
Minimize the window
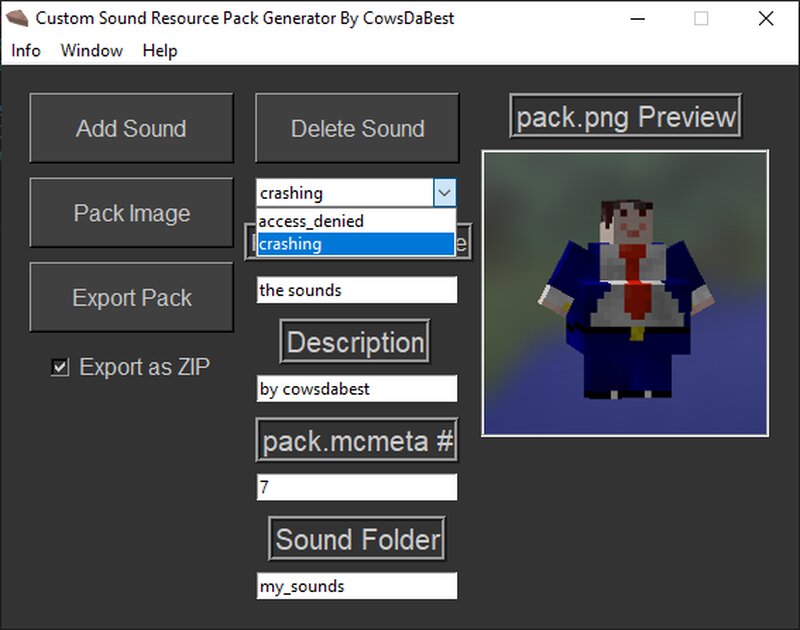[x=638, y=19]
